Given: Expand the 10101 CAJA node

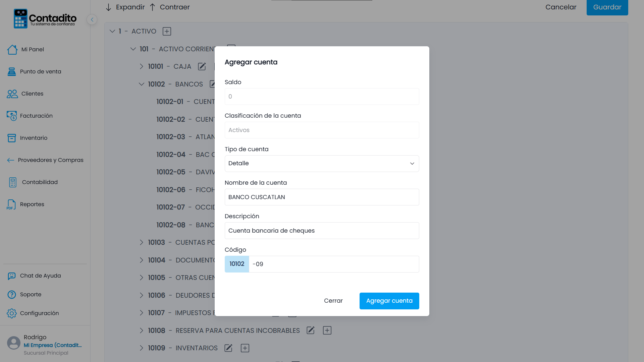Looking at the screenshot, I should [x=141, y=66].
